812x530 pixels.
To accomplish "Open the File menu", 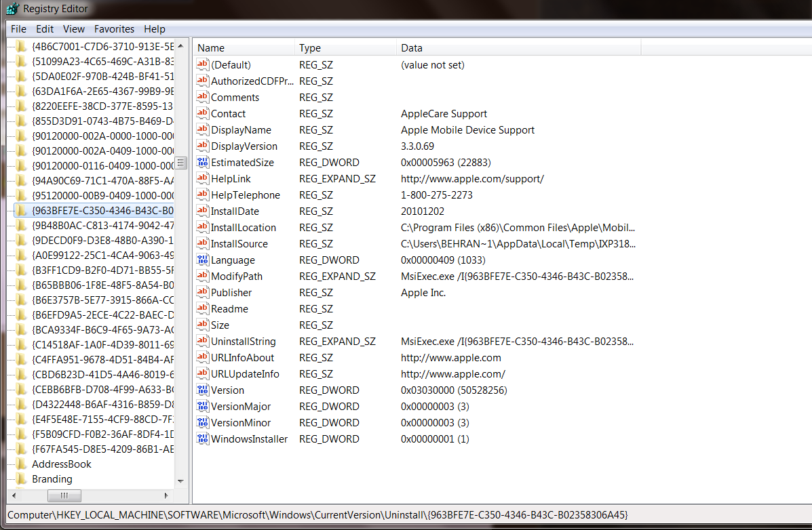I will tap(18, 29).
